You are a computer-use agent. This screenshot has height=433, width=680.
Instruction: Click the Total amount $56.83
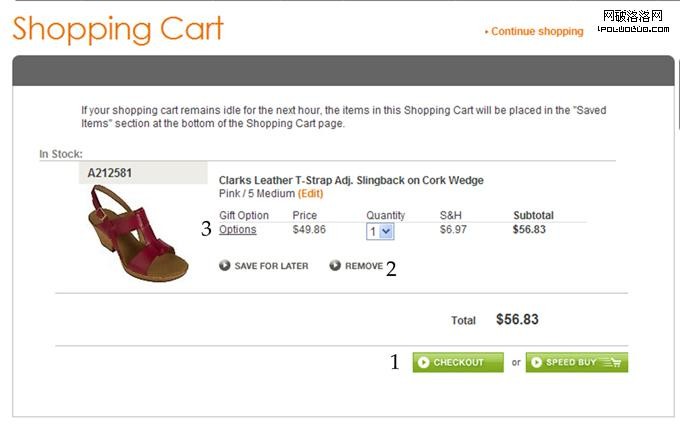(x=517, y=320)
